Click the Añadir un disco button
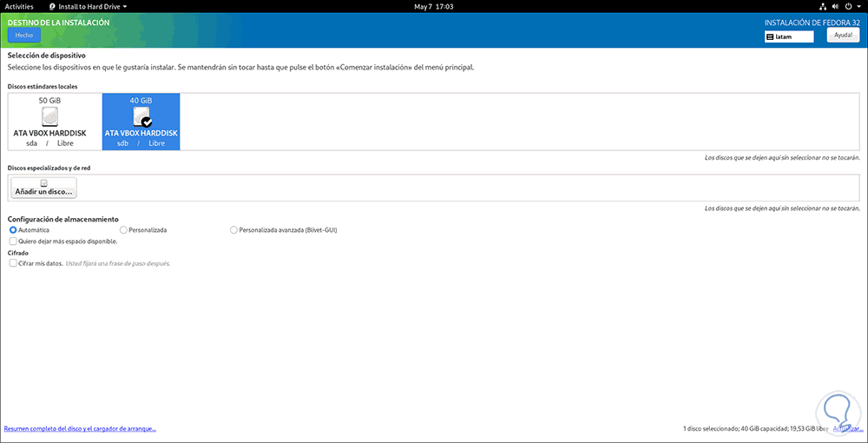The image size is (868, 443). [43, 187]
